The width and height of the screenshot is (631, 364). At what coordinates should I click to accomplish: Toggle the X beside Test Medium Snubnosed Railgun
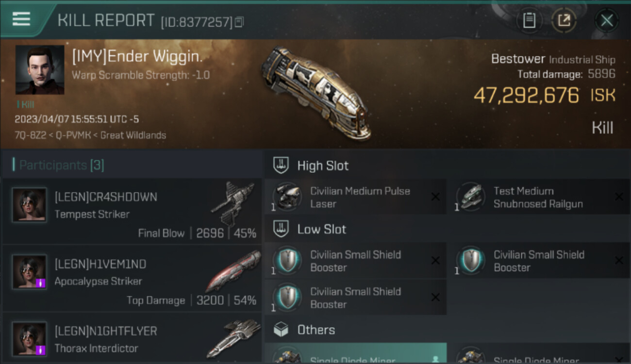(x=619, y=197)
